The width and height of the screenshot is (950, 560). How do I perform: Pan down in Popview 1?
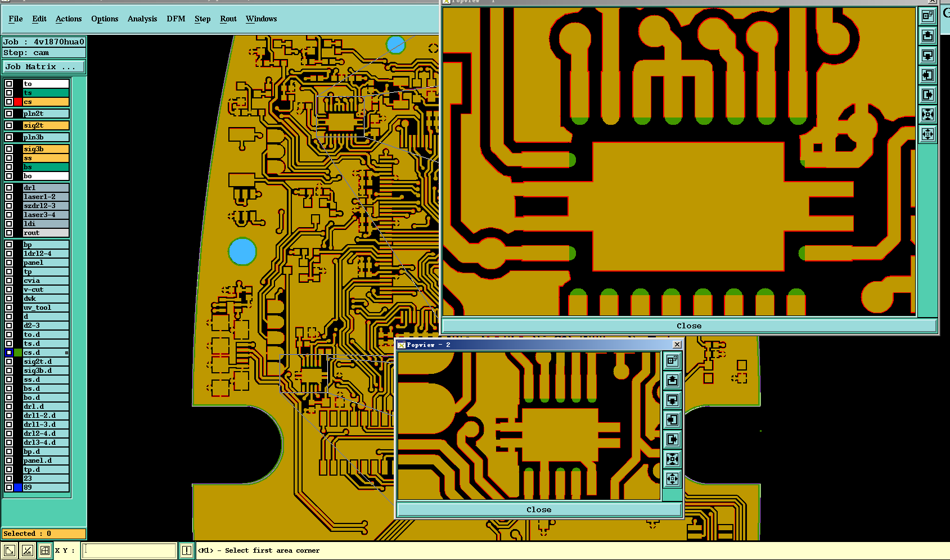click(x=928, y=56)
